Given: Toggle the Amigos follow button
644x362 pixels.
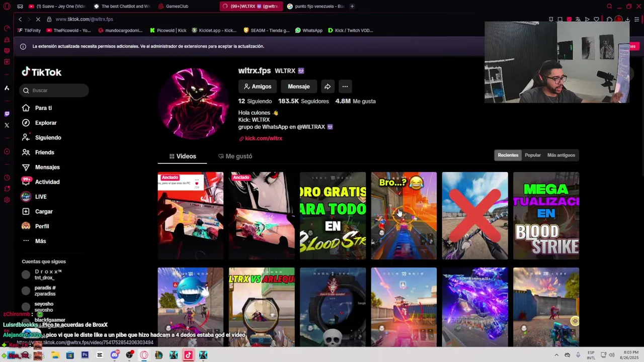Looking at the screenshot, I should tap(258, 86).
